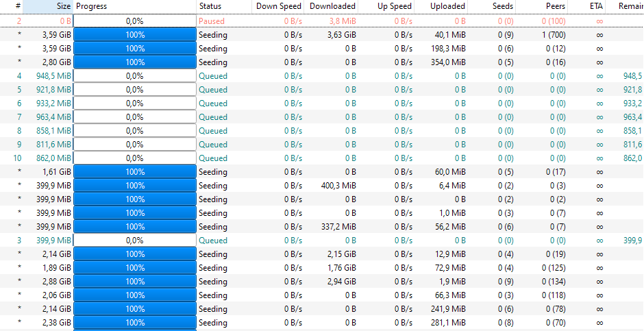Select the 1 (700) peers cell
The width and height of the screenshot is (644, 331).
554,35
